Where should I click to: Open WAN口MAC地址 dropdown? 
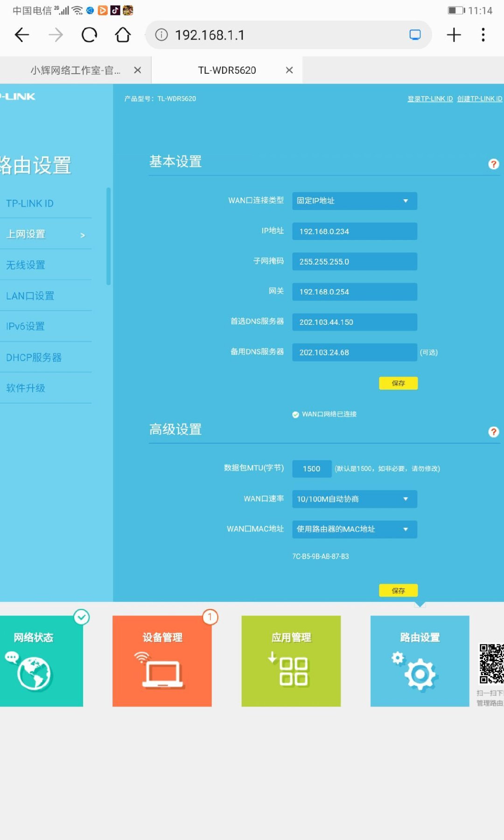(355, 529)
